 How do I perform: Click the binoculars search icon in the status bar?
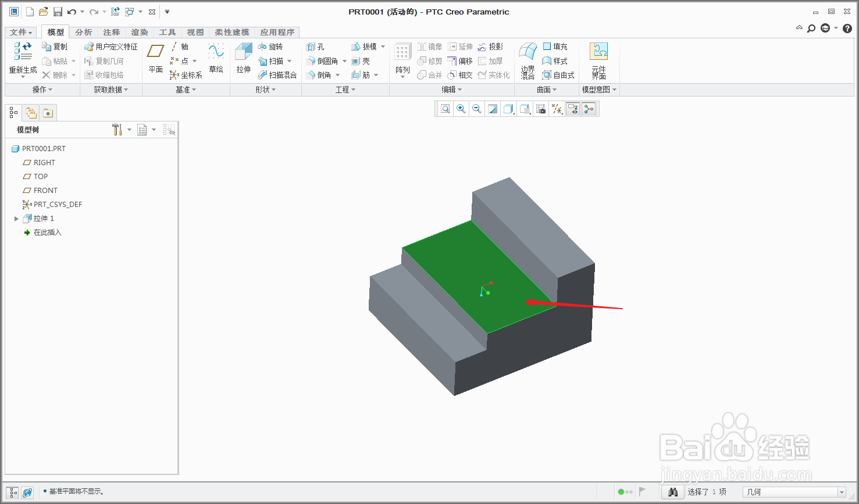tap(673, 492)
